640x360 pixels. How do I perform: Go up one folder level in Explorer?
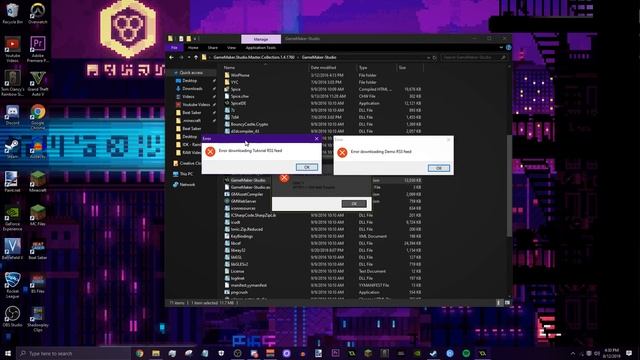[196, 58]
